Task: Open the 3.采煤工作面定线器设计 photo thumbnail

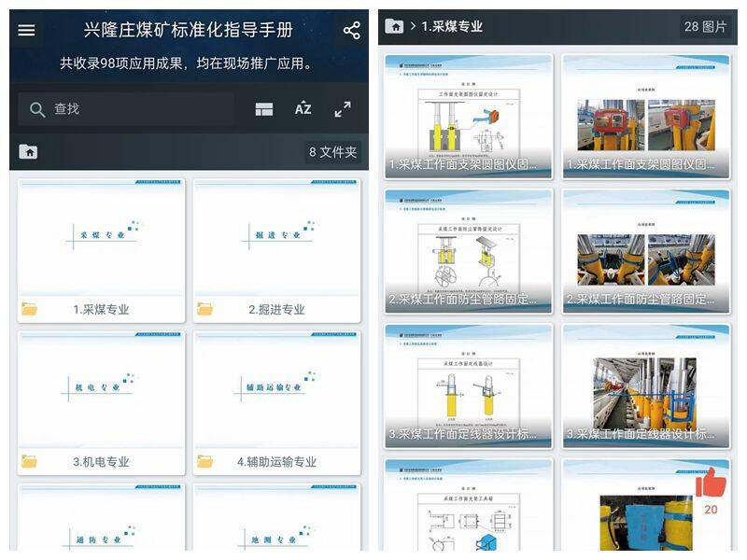Action: 646,385
